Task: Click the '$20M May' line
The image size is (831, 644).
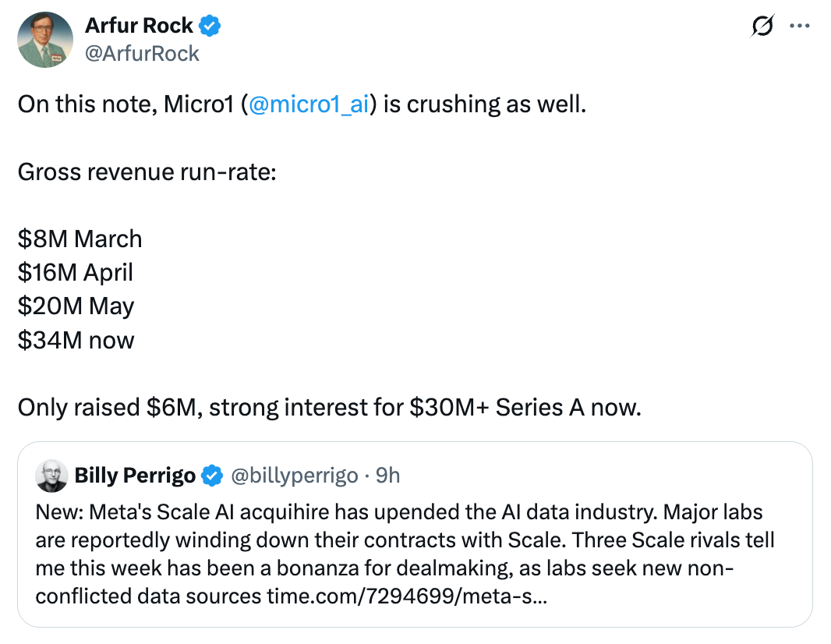Action: click(x=76, y=307)
